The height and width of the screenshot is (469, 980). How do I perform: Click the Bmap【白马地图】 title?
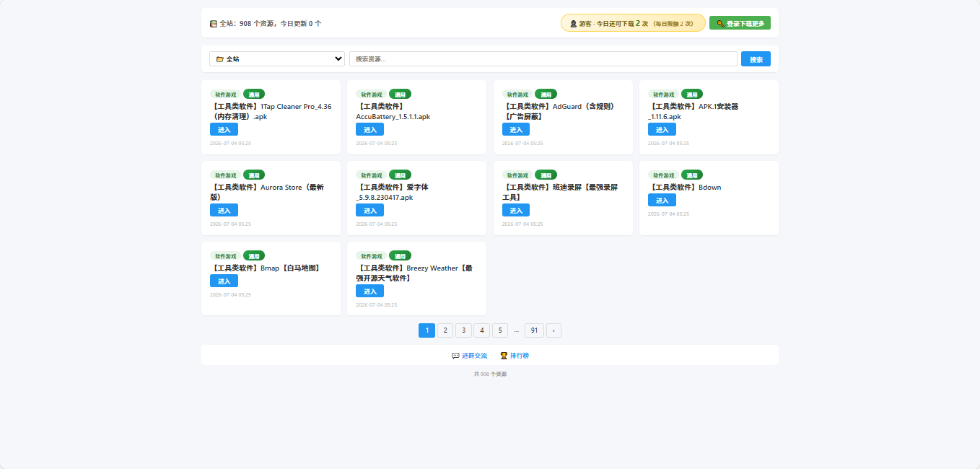[x=265, y=268]
